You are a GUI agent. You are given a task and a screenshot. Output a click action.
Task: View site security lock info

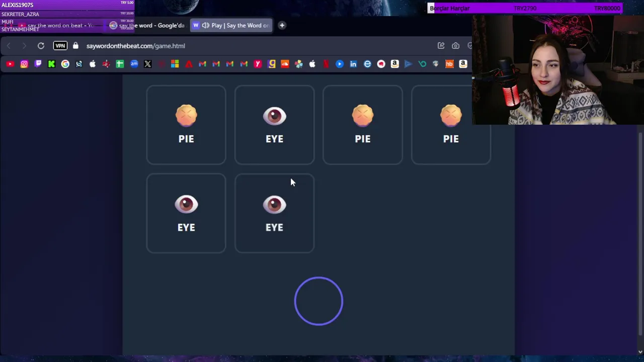pos(75,46)
